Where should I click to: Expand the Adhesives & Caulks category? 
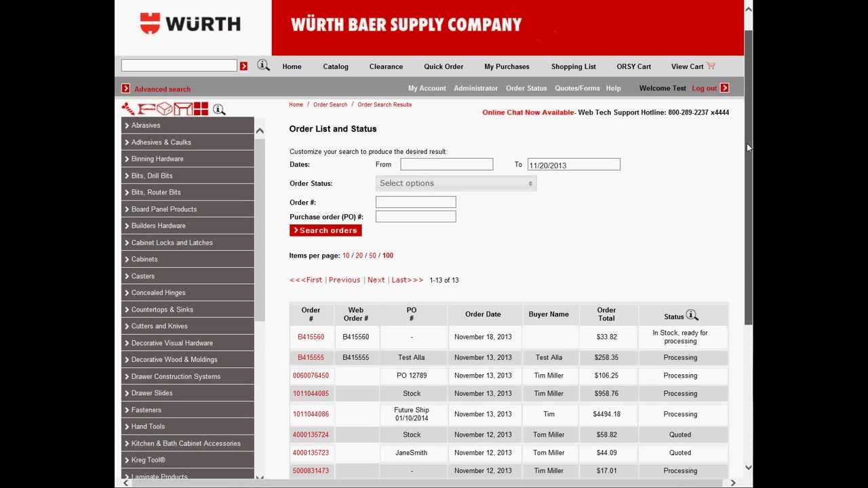(187, 142)
